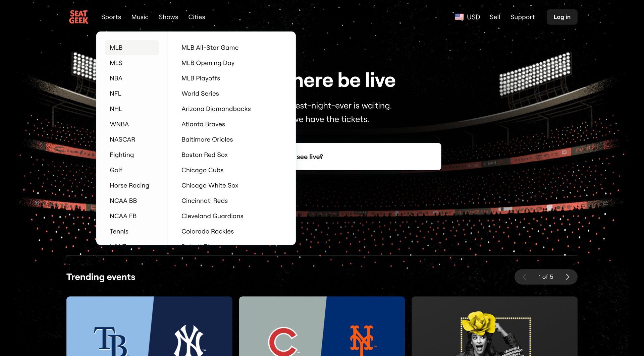Click the New York Mets logo thumbnail
The width and height of the screenshot is (644, 356).
pyautogui.click(x=362, y=339)
